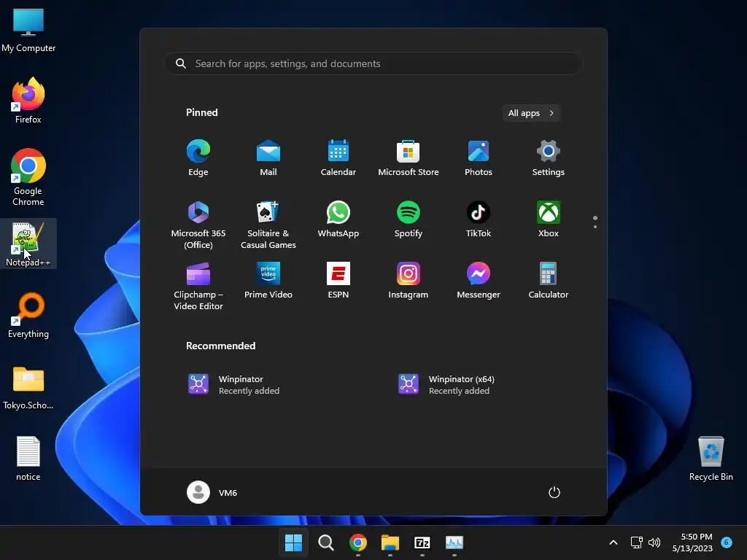Switch to 7-Zip in the taskbar
The height and width of the screenshot is (560, 747).
point(422,542)
